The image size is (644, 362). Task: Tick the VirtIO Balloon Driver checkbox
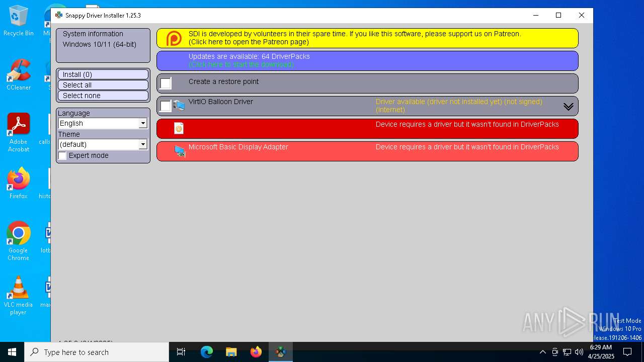pos(166,106)
